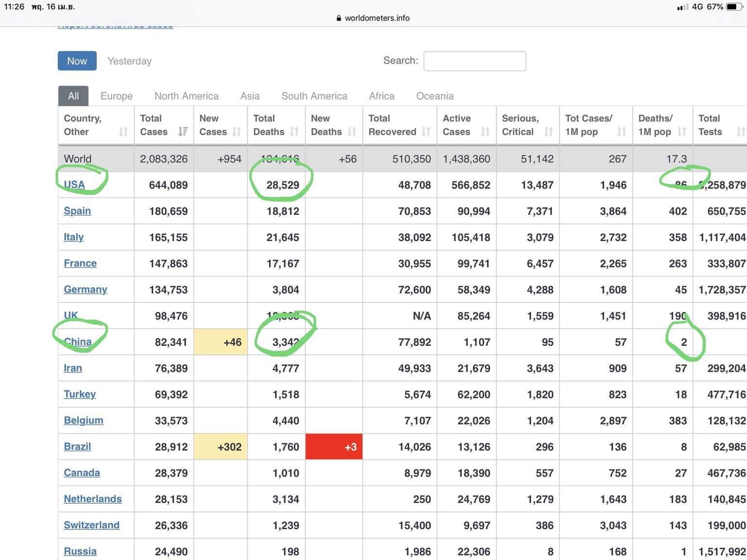Click Brazil's red +3 new deaths cell

click(x=334, y=447)
